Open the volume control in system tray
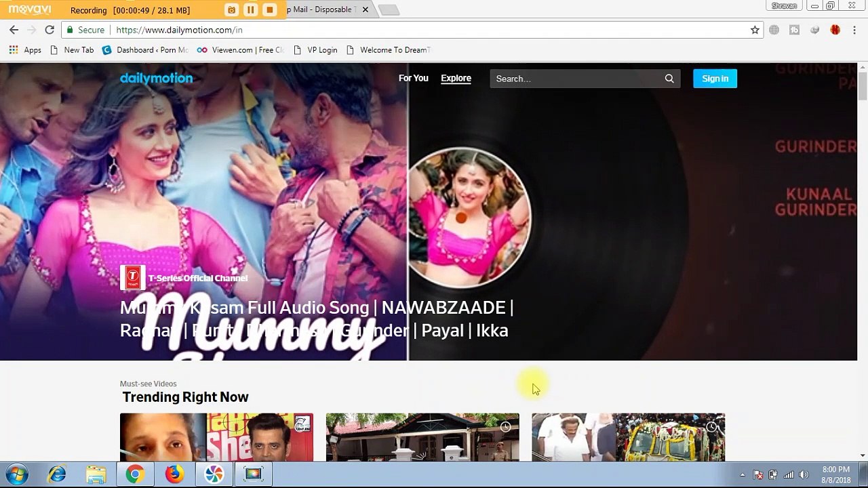Viewport: 868px width, 488px height. pyautogui.click(x=804, y=475)
